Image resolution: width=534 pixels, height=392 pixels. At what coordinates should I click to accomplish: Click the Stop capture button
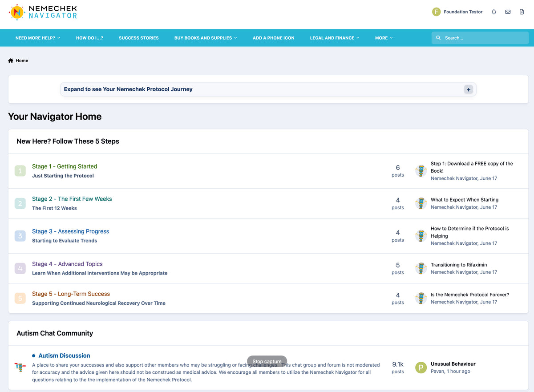click(x=267, y=361)
